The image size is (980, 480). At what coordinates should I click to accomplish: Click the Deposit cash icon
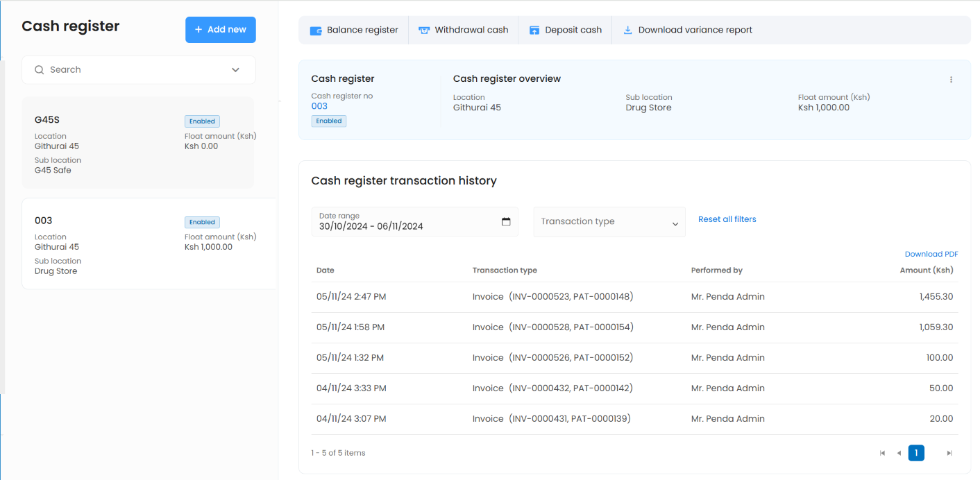pos(534,31)
